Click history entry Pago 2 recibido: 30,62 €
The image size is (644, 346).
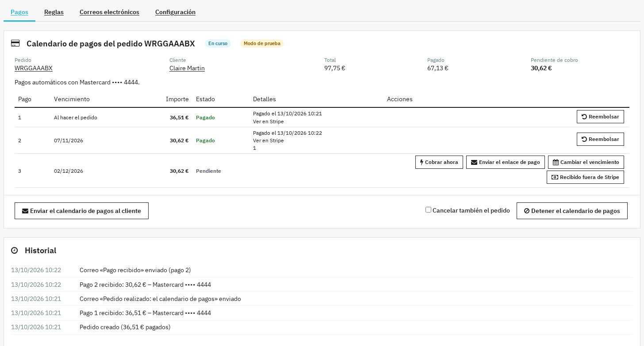pyautogui.click(x=145, y=285)
